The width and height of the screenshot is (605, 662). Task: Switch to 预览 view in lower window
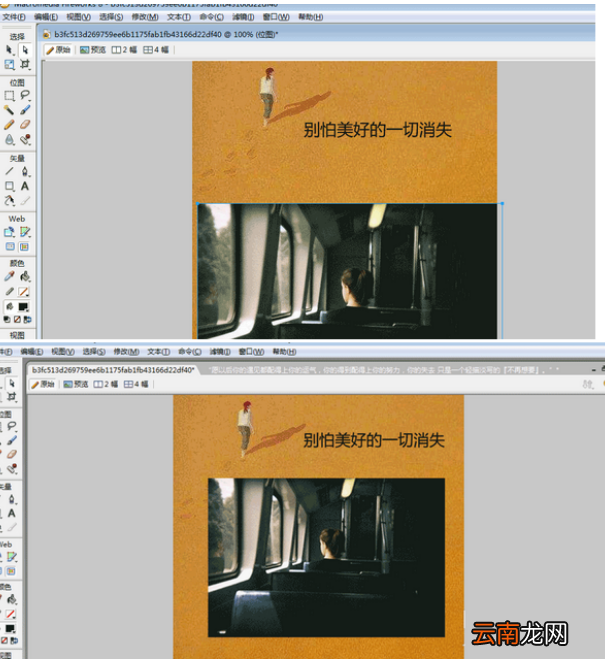tap(76, 384)
